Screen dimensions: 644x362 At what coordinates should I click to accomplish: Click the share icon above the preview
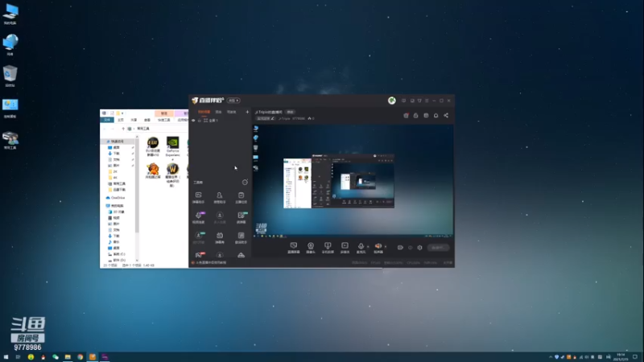[x=446, y=115]
